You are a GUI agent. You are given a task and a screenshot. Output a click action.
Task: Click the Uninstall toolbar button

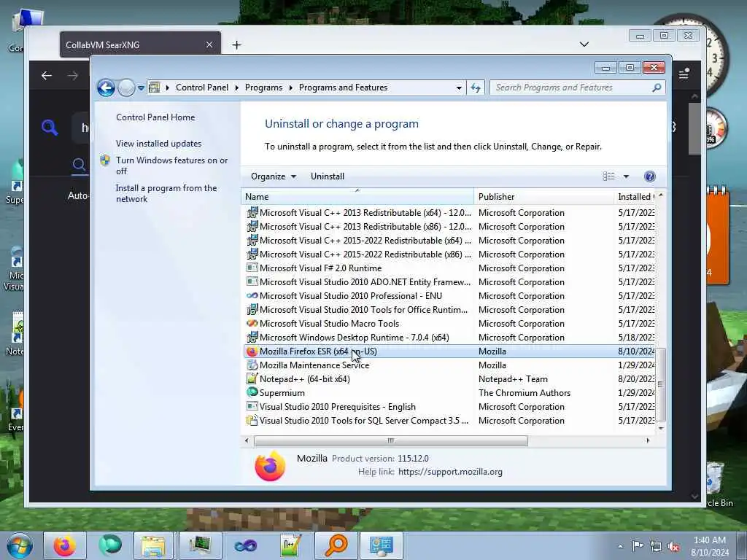click(x=328, y=176)
